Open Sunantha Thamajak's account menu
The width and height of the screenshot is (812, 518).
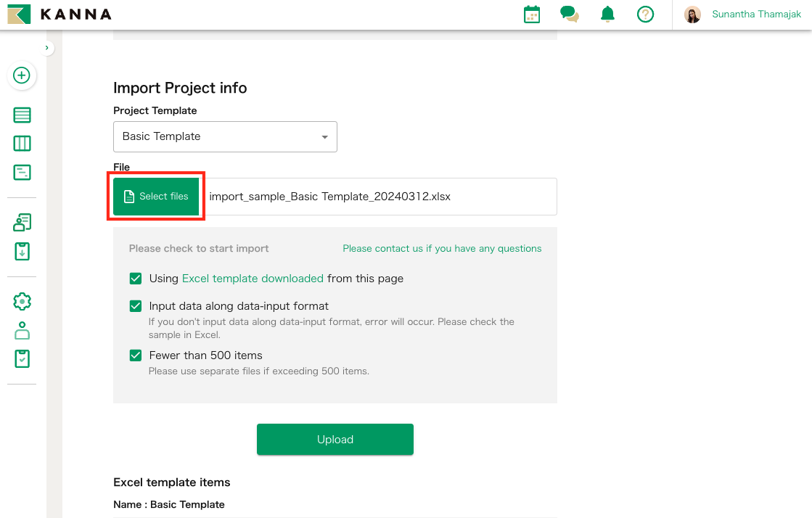pos(742,14)
